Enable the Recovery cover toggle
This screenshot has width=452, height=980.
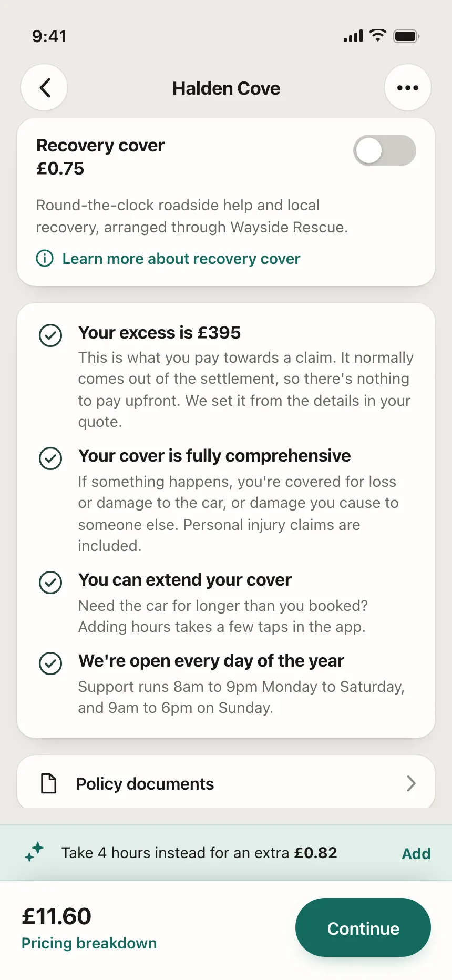tap(385, 151)
